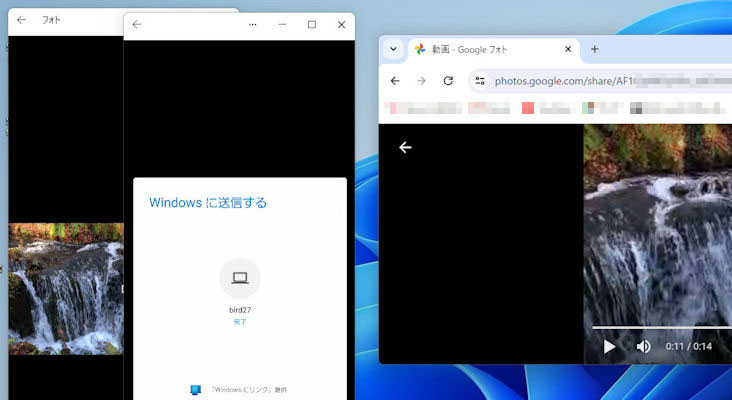Minimize the front phone window
732x400 pixels.
tap(282, 24)
